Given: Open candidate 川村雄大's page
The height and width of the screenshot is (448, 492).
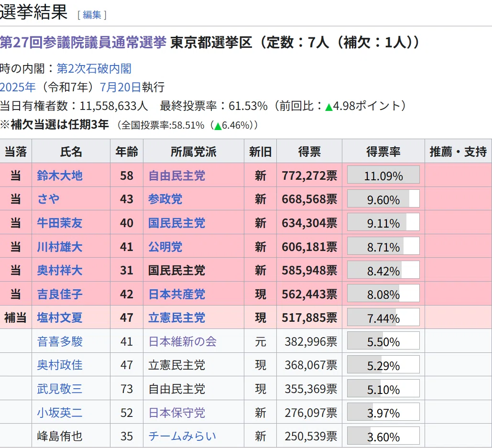Looking at the screenshot, I should [x=60, y=247].
